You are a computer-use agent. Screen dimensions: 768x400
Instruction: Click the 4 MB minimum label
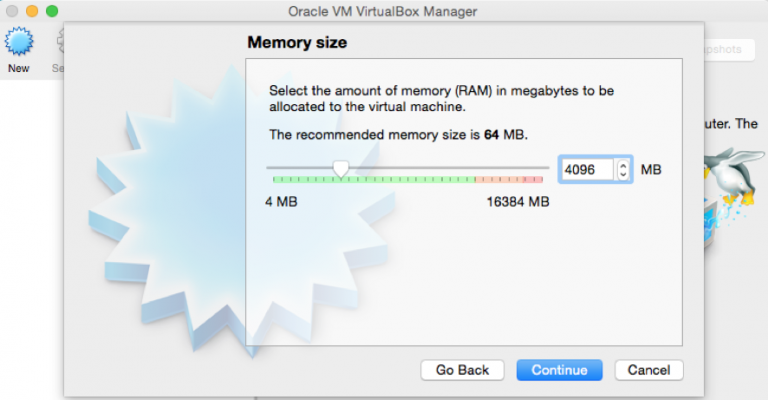coord(281,201)
